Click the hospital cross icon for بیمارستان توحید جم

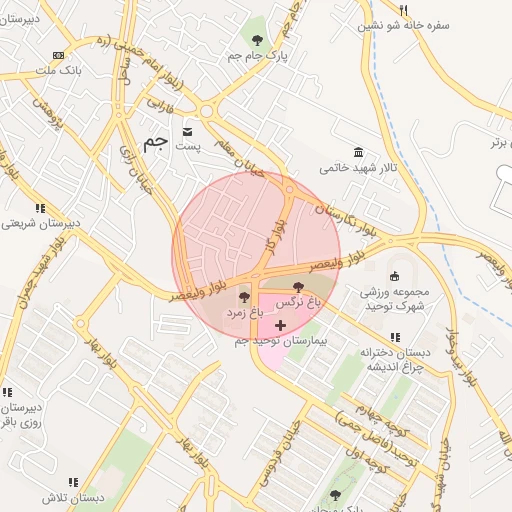pyautogui.click(x=280, y=325)
